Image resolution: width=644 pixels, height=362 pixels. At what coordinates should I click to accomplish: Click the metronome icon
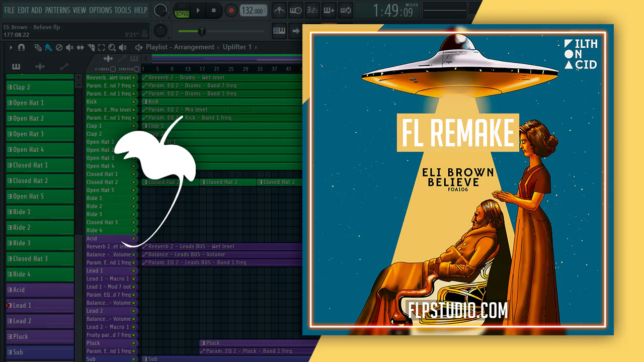(279, 10)
